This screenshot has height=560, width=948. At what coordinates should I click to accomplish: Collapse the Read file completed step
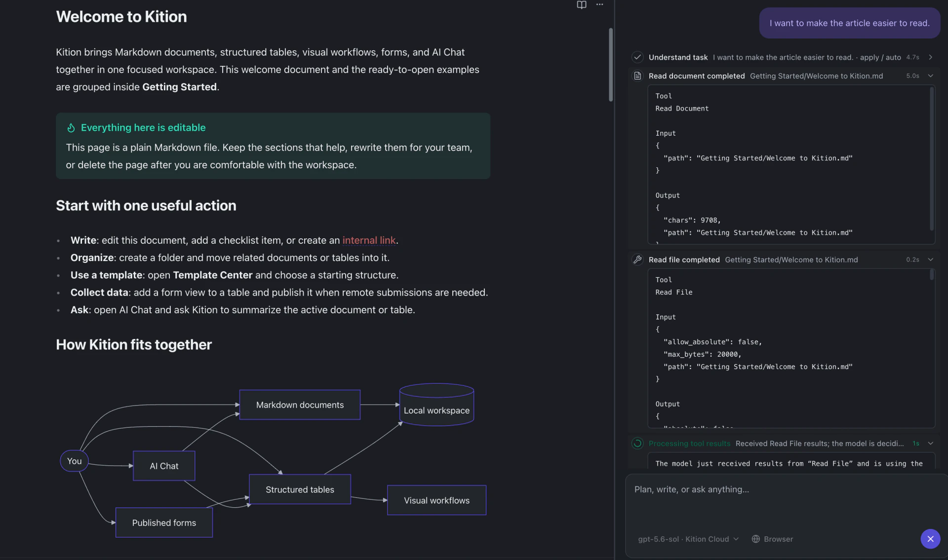click(931, 260)
